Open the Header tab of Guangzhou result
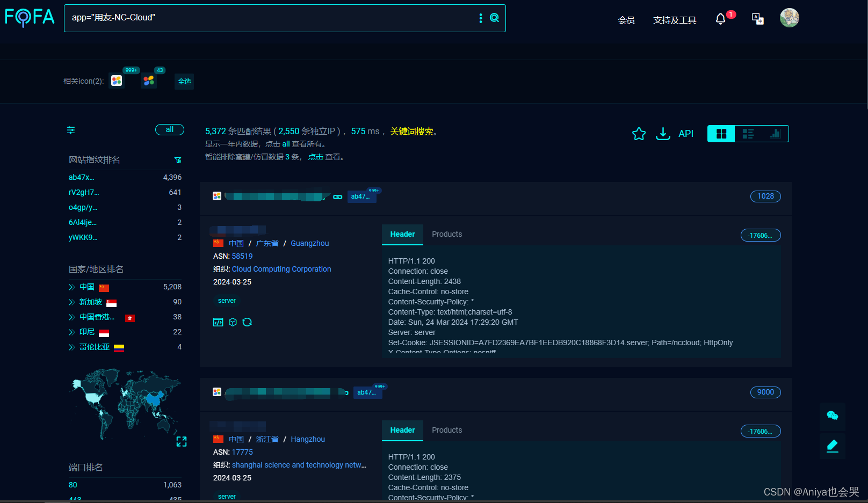 [402, 234]
